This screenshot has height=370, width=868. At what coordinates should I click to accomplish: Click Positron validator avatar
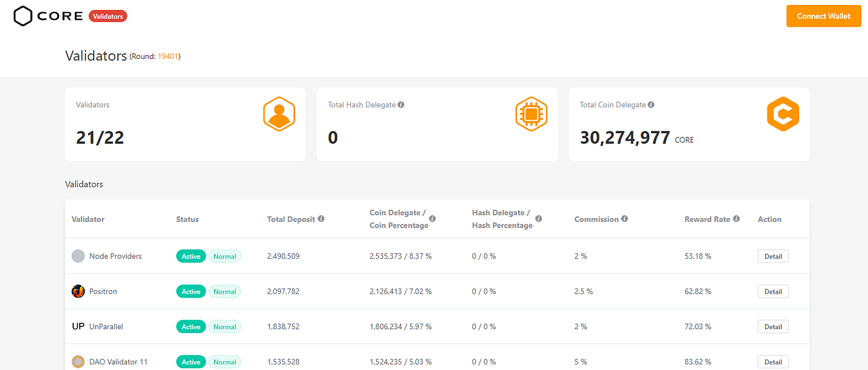[78, 291]
